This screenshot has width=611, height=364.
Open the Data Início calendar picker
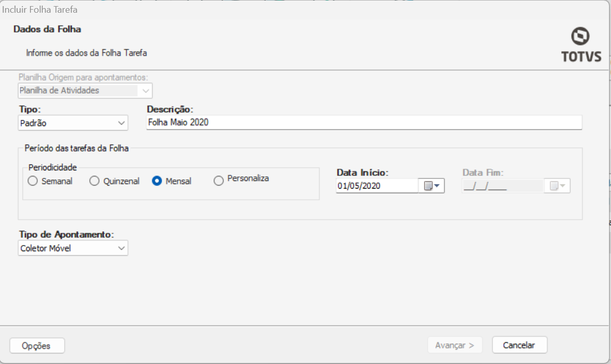pos(431,186)
